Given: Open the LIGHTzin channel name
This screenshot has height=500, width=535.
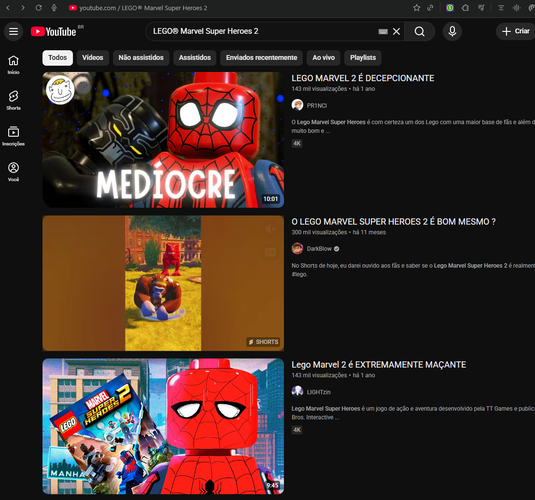Looking at the screenshot, I should (318, 392).
